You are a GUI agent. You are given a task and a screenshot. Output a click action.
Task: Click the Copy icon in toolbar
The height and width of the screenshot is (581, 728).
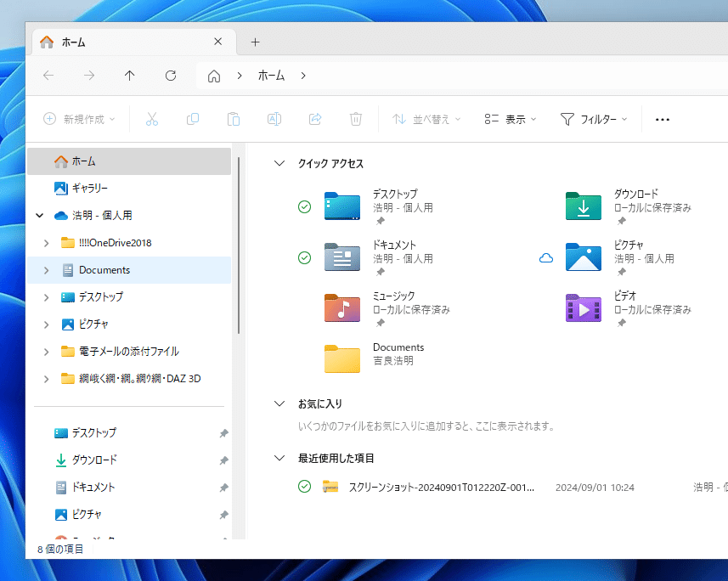tap(193, 120)
